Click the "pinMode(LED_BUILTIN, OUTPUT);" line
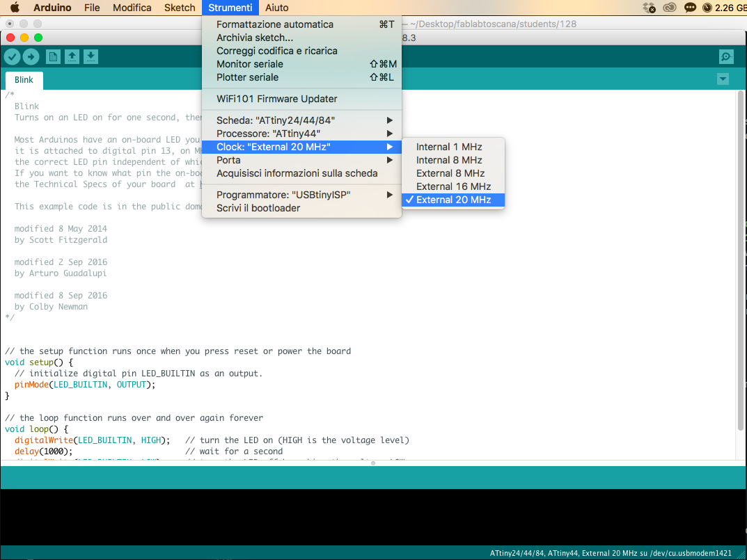747x560 pixels. [x=85, y=385]
